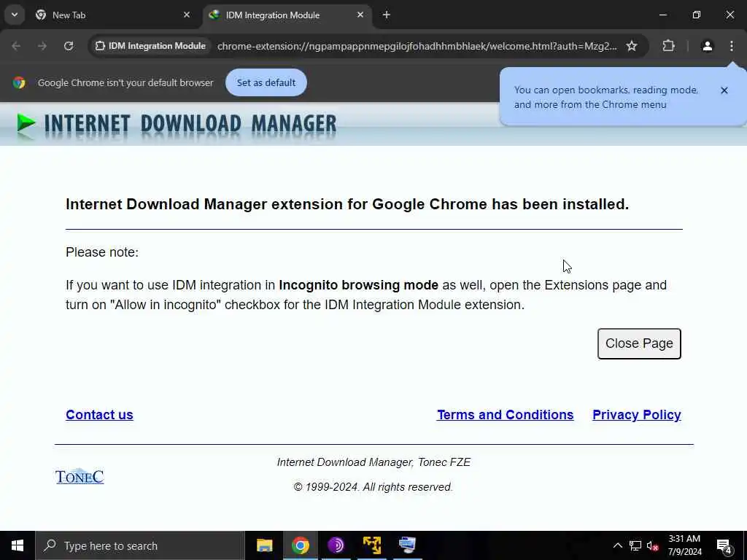This screenshot has height=560, width=747.
Task: Click the 'Incognito browsing mode' bold text
Action: coord(358,285)
